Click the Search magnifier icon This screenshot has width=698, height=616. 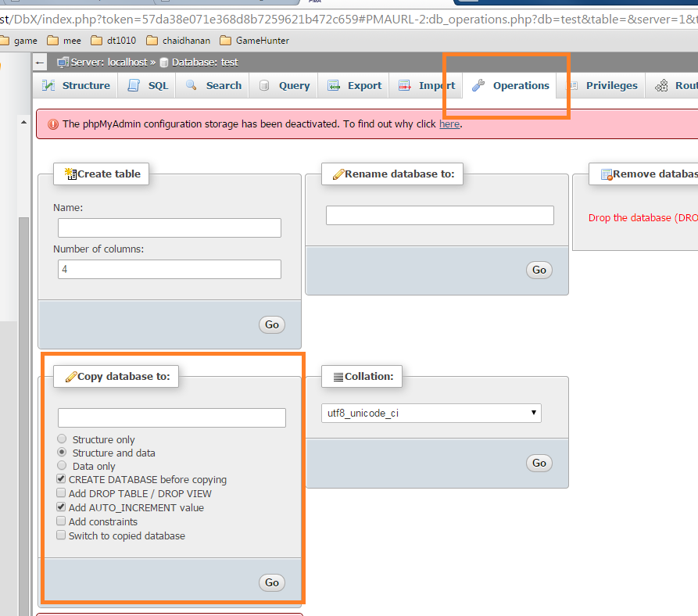192,85
